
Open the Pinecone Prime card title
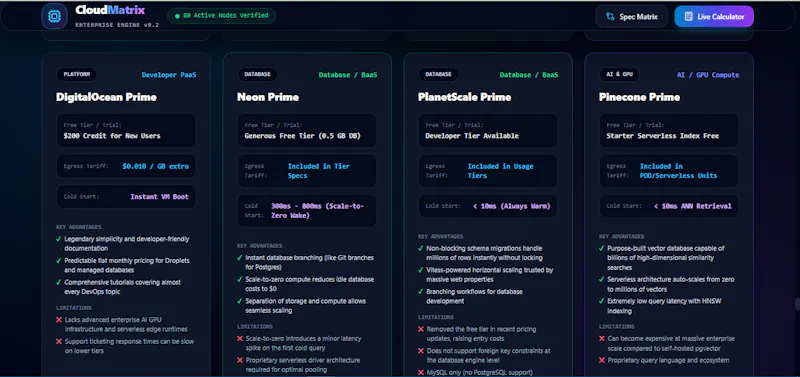[x=639, y=97]
